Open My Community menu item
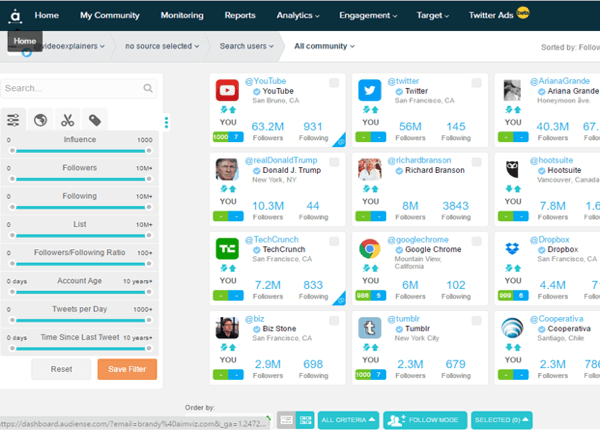Image resolution: width=600 pixels, height=430 pixels. (x=110, y=15)
